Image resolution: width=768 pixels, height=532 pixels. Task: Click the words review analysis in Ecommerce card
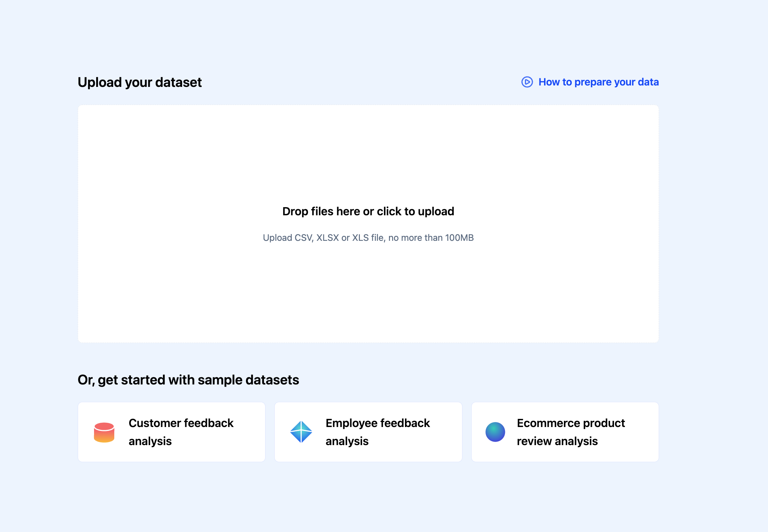coord(557,441)
